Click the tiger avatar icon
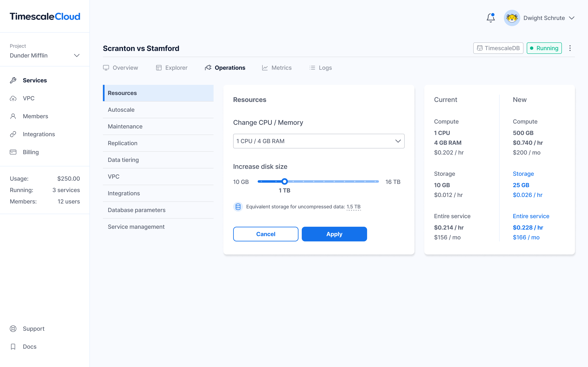The width and height of the screenshot is (588, 367). tap(512, 18)
